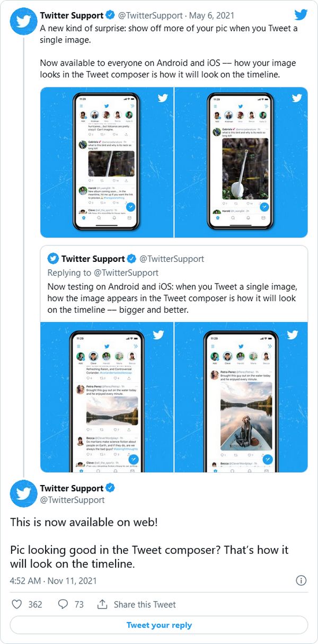Click the Twitter bird logo in the top-right corner
This screenshot has width=318, height=644.
tap(301, 15)
